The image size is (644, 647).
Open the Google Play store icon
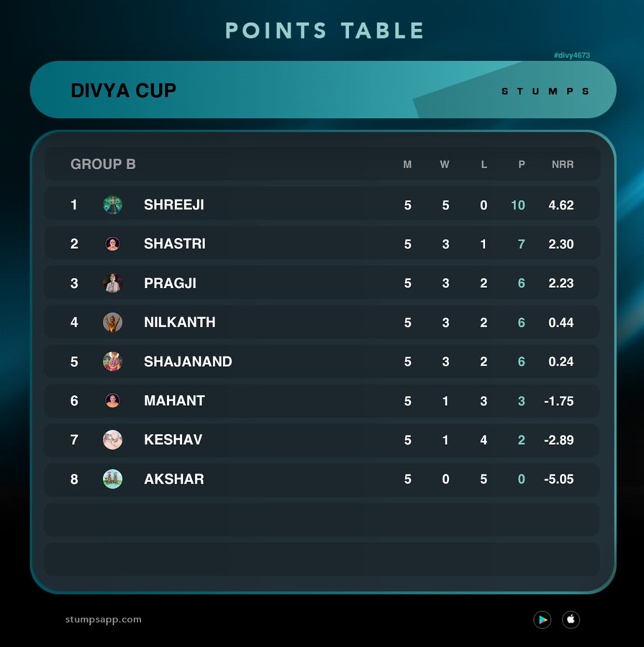point(542,620)
